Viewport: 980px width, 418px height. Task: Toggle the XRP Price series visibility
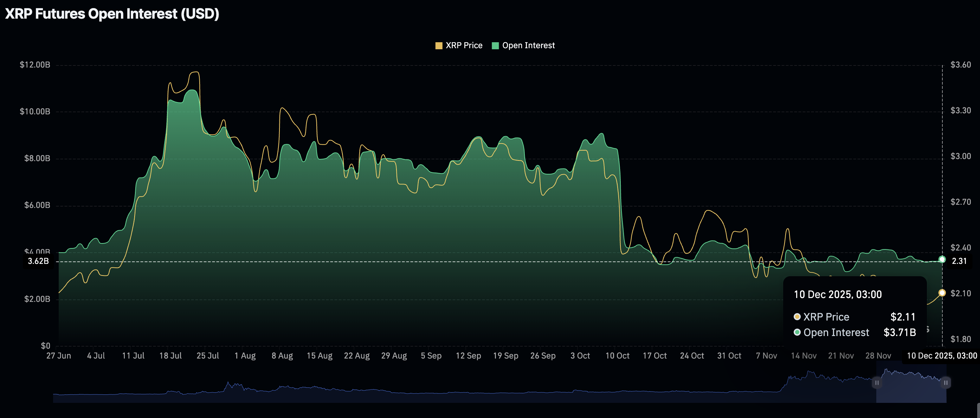(458, 45)
